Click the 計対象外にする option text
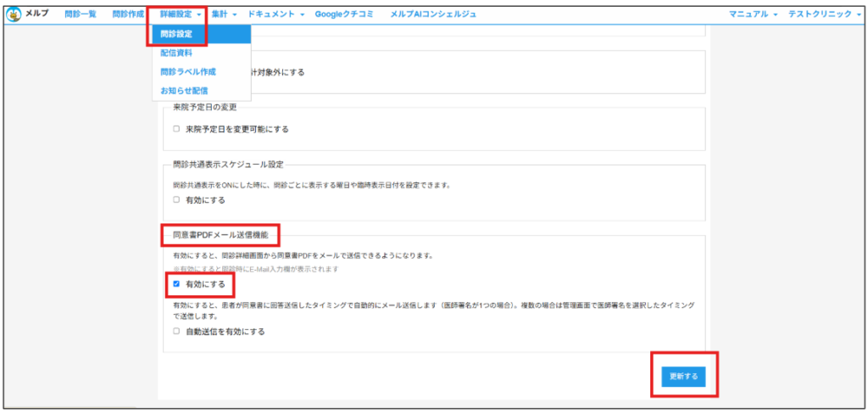The image size is (868, 414). click(x=278, y=72)
